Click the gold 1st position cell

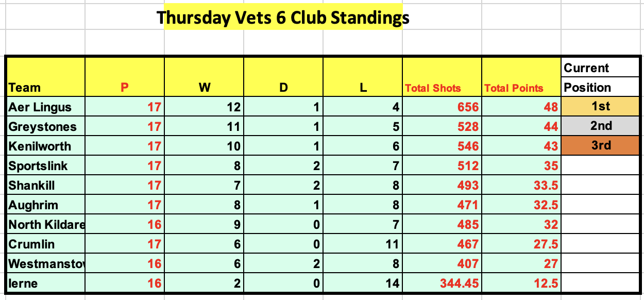pyautogui.click(x=601, y=107)
